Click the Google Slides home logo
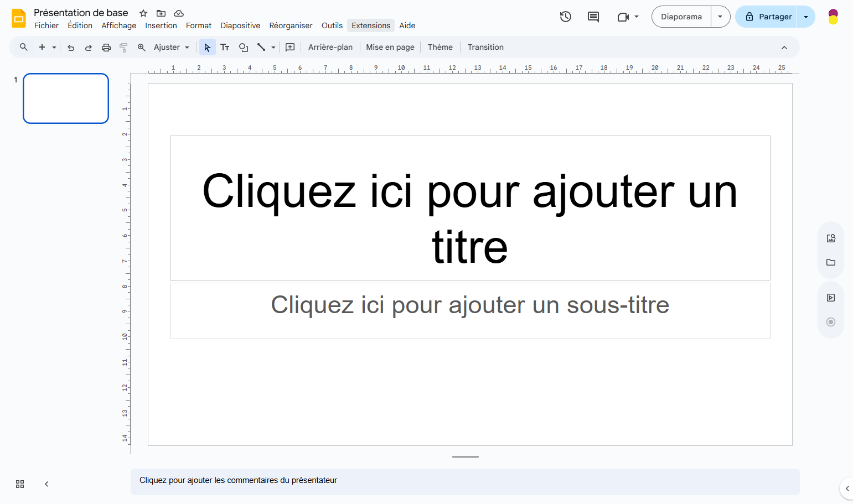The width and height of the screenshot is (853, 504). click(19, 18)
